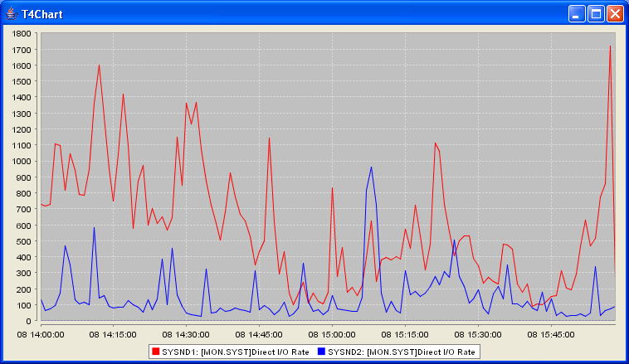
Task: Click the 1800 value on the y-axis
Action: pyautogui.click(x=22, y=34)
